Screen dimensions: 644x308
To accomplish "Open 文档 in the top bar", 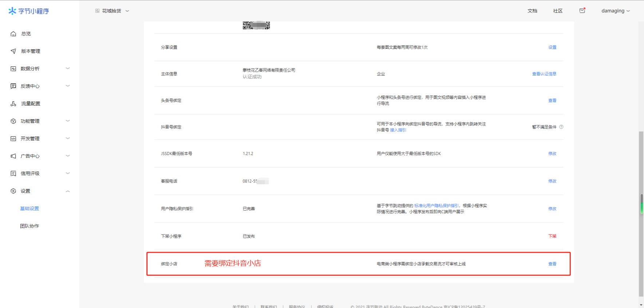I will coord(532,11).
